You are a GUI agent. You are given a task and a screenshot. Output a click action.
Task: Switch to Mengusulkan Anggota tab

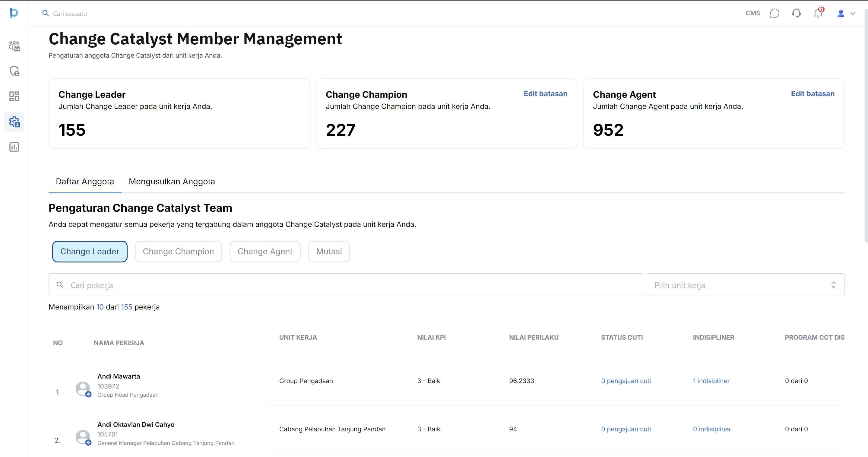pyautogui.click(x=172, y=182)
